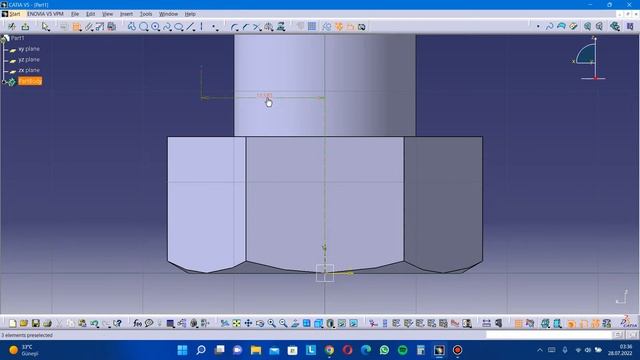The height and width of the screenshot is (360, 640).
Task: Select Part1 root in the tree
Action: (17, 38)
